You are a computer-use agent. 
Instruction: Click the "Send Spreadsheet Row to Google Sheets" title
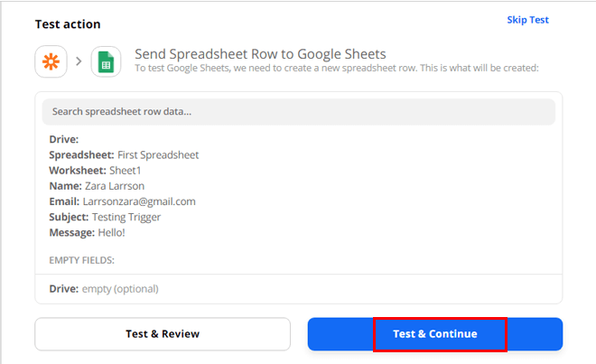pos(260,54)
